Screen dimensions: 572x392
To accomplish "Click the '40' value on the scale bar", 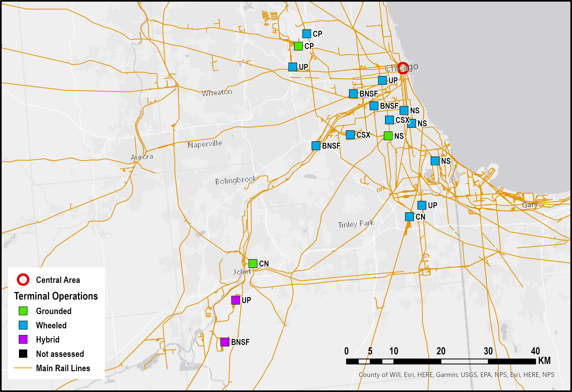I will click(535, 351).
